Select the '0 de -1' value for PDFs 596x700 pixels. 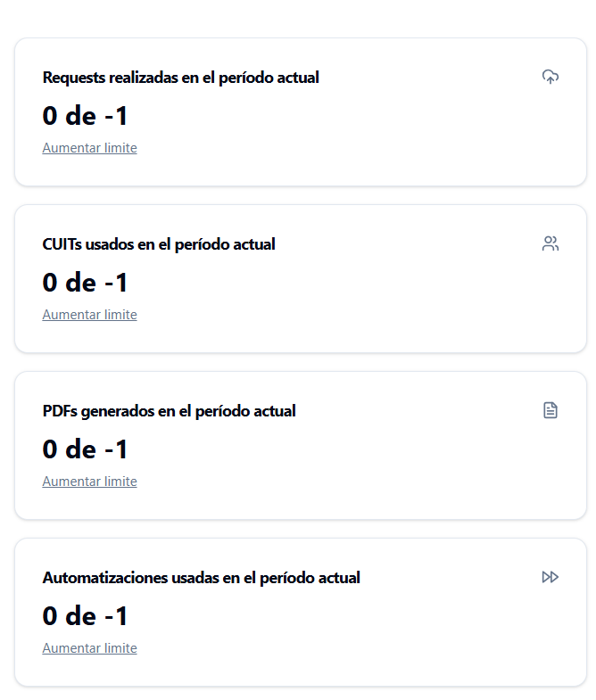[86, 449]
